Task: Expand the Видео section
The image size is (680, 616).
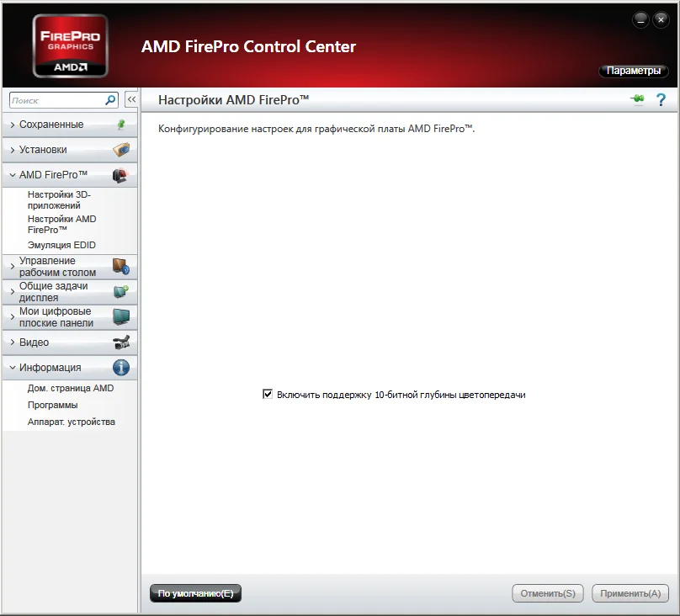Action: pos(13,342)
